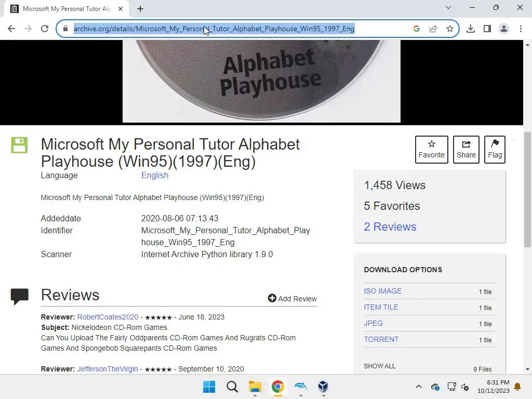The width and height of the screenshot is (532, 399).
Task: Click the Reviews speech bubble icon
Action: (x=19, y=296)
